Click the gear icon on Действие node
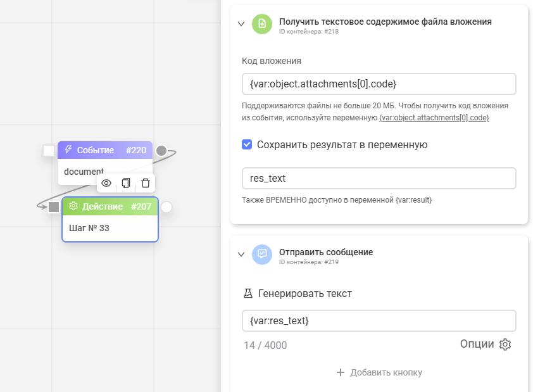 pos(73,206)
